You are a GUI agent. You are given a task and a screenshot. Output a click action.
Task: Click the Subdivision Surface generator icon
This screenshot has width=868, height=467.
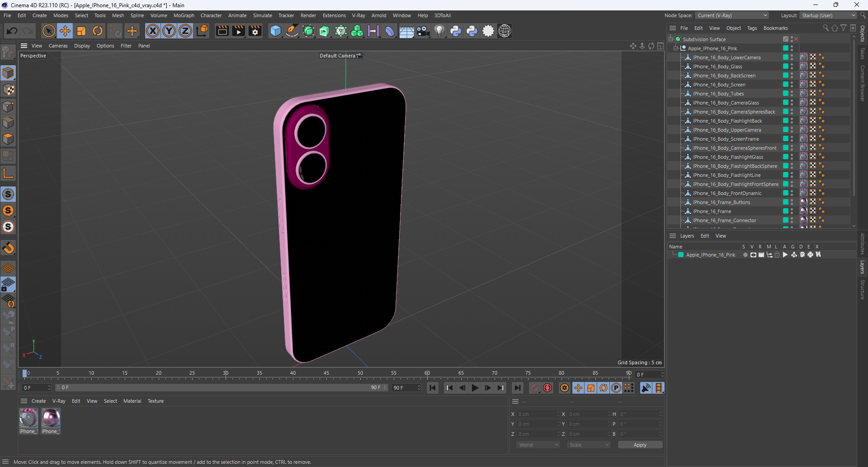pyautogui.click(x=308, y=31)
